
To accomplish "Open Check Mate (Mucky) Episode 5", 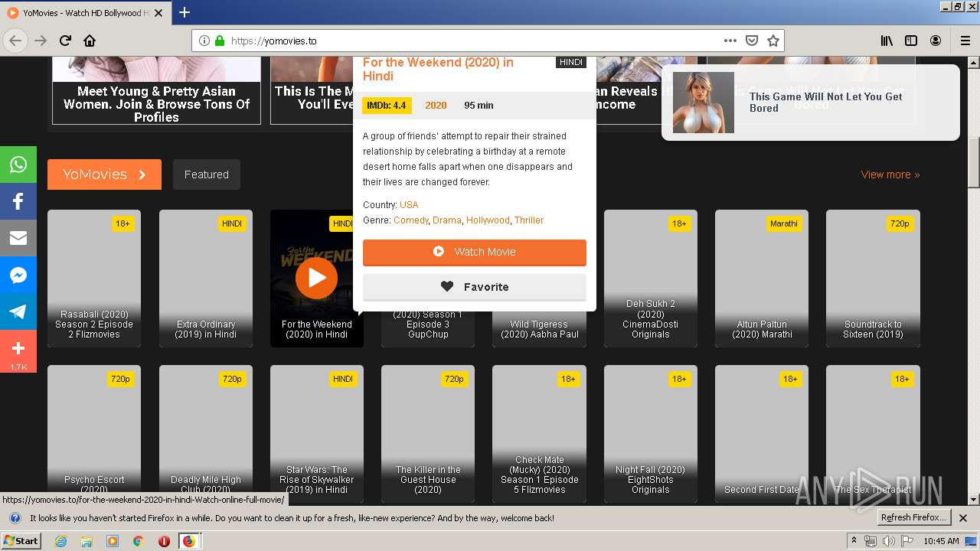I will tap(539, 434).
